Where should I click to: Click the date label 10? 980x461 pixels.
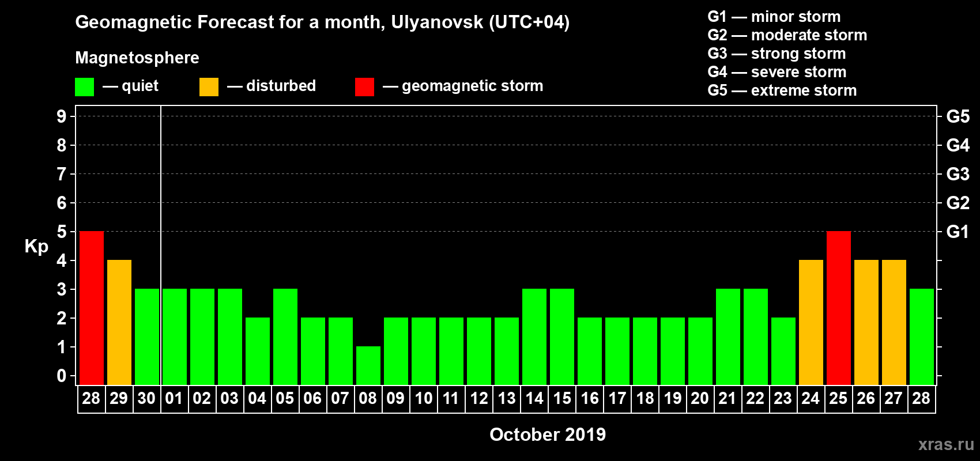coord(424,398)
